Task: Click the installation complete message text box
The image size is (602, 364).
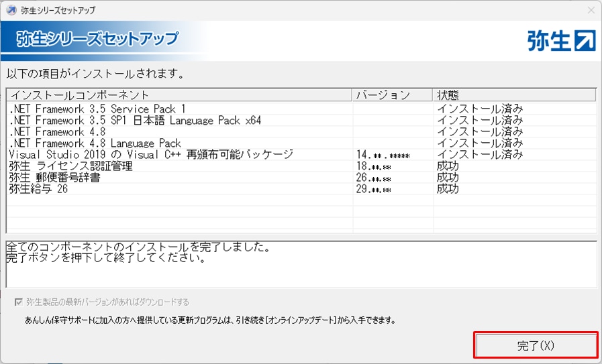Action: (300, 264)
